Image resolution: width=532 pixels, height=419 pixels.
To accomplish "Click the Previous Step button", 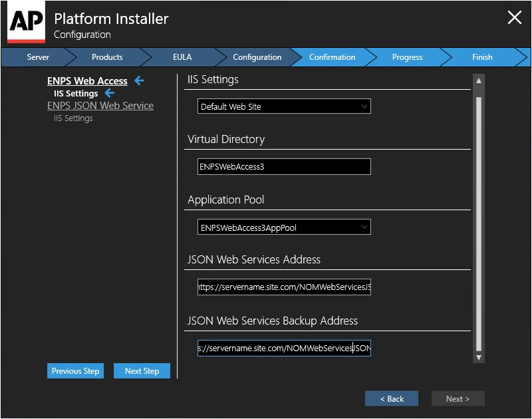I will pos(75,371).
